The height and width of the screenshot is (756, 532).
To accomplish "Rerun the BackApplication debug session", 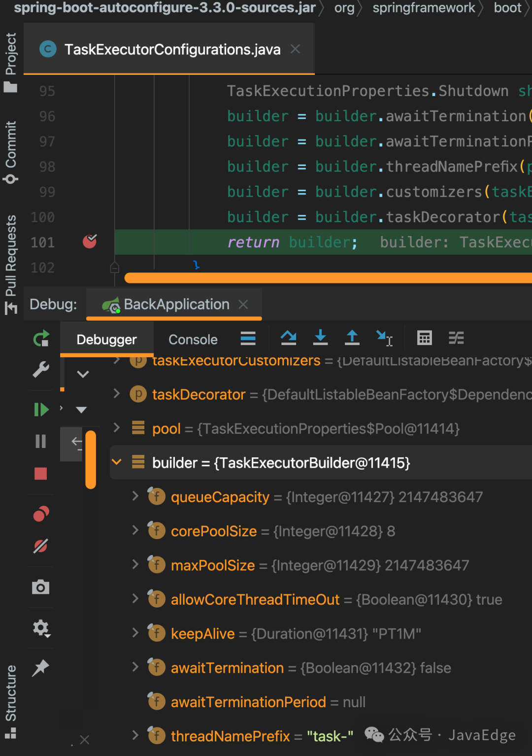I will coord(41,339).
